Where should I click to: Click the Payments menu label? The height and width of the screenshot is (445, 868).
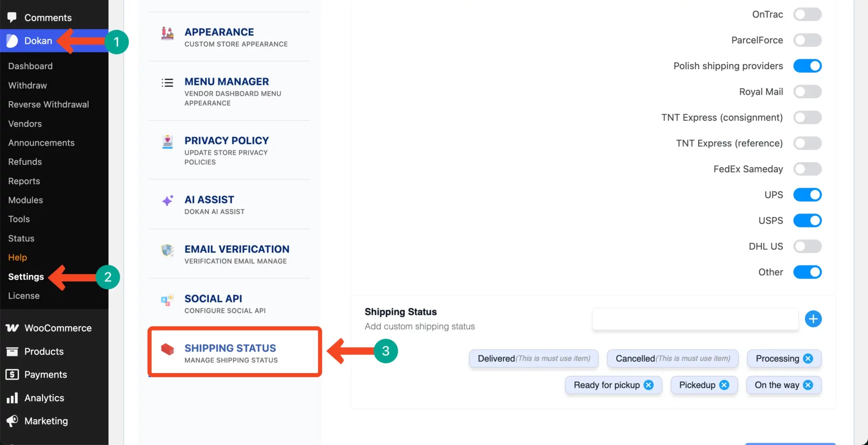[46, 374]
